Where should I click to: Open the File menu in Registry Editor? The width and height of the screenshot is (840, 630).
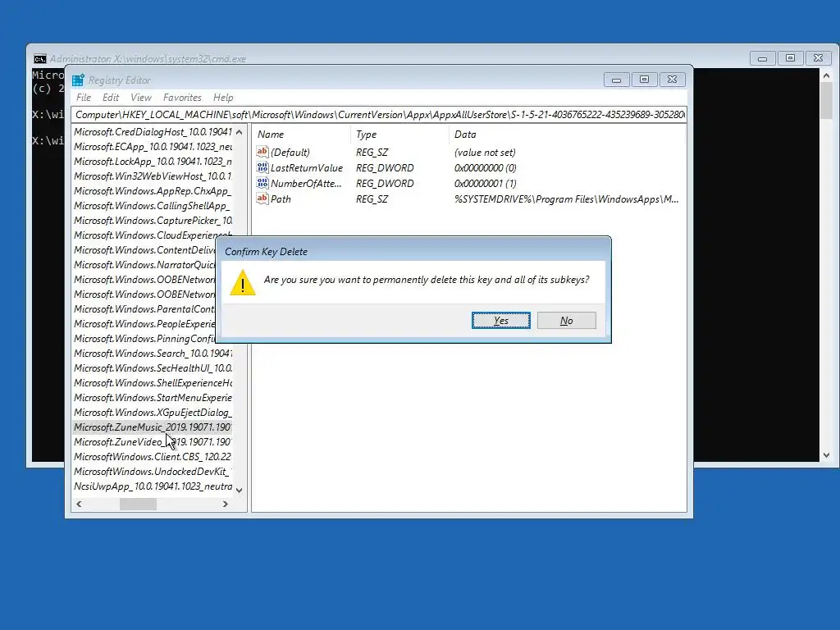point(84,98)
